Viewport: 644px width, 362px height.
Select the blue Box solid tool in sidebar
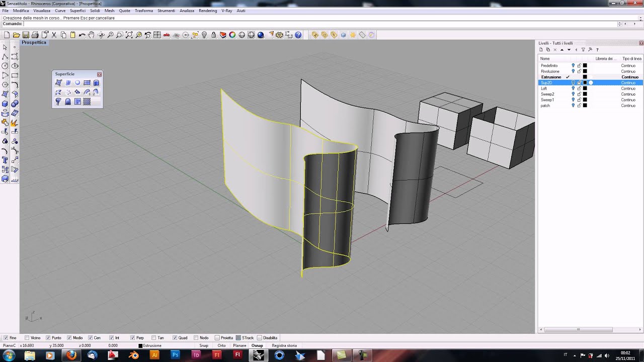tap(5, 104)
